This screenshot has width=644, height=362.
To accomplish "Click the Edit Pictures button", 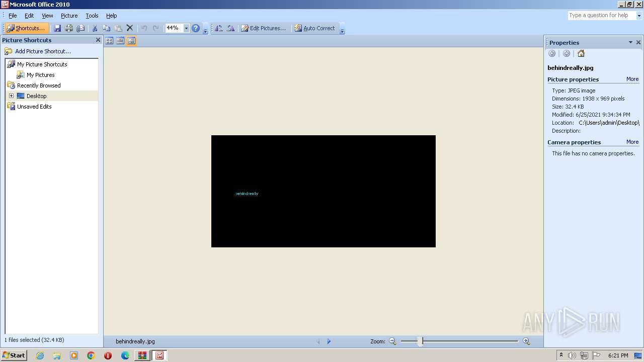I will 263,28.
